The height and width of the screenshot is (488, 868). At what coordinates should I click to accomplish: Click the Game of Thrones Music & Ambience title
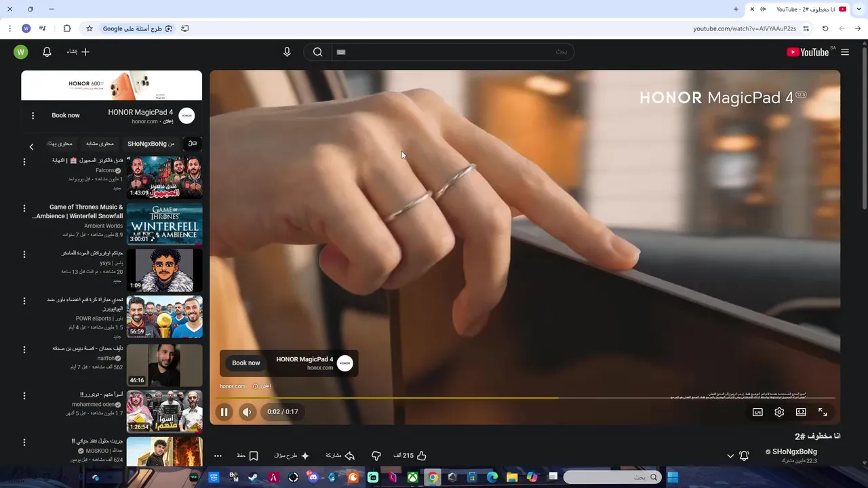tap(78, 211)
